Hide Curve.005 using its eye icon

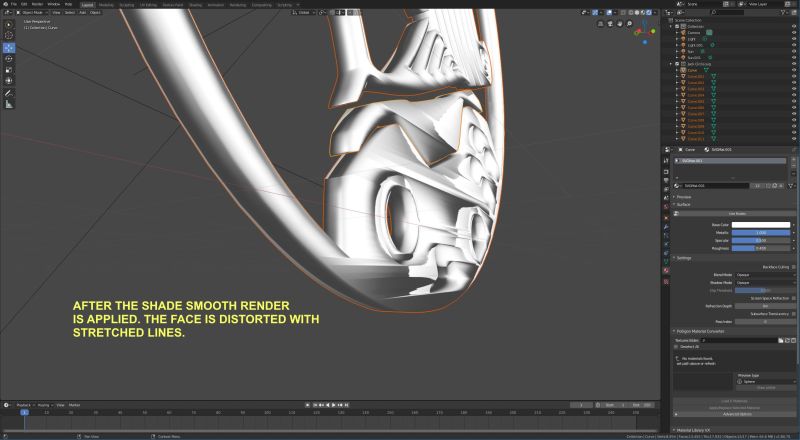coord(794,101)
